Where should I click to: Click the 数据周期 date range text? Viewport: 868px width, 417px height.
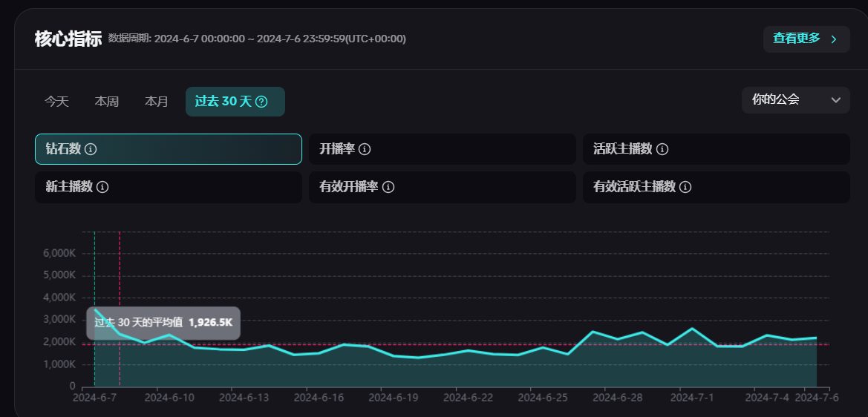point(257,39)
